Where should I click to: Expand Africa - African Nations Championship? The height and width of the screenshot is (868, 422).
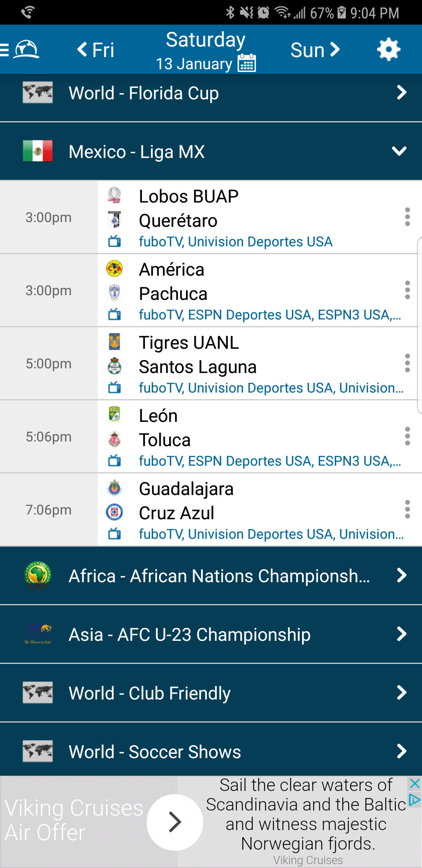[211, 576]
